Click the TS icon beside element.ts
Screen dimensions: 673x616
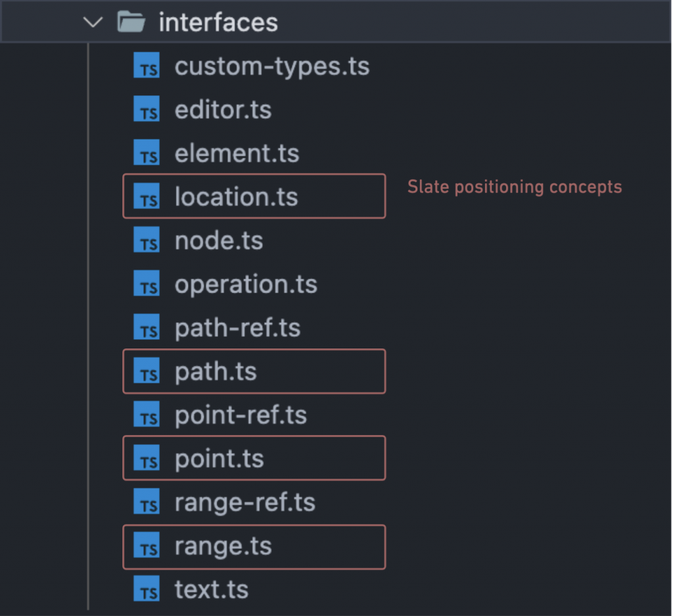(147, 154)
